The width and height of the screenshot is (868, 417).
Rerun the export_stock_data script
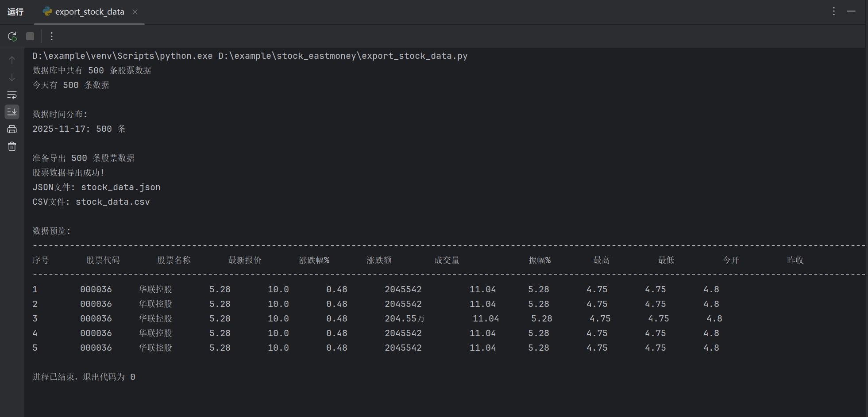click(12, 36)
